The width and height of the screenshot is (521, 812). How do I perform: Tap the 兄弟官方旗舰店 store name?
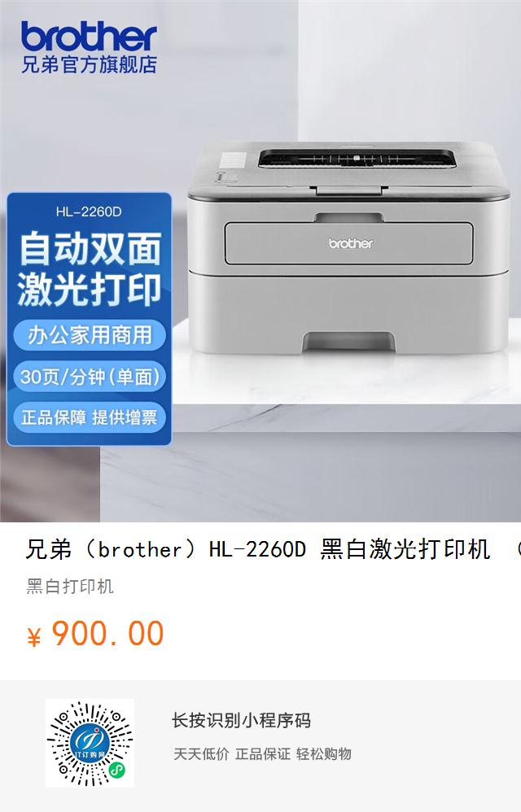pyautogui.click(x=89, y=65)
